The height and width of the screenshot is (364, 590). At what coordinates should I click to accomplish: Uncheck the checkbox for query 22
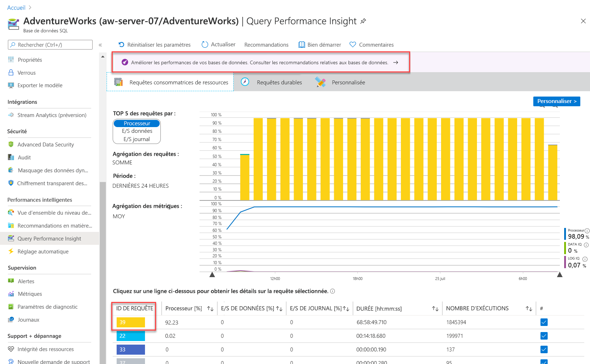click(544, 336)
